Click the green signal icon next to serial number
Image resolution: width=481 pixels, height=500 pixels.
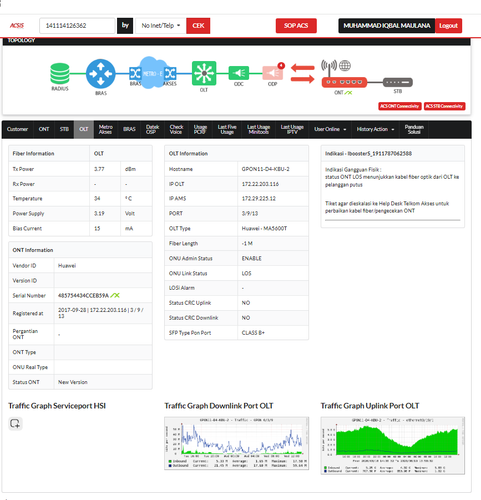point(115,295)
